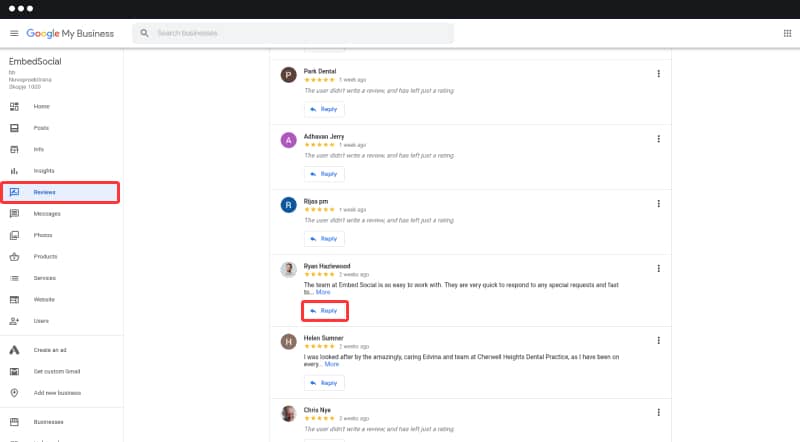Click Adhavan Jerry's purple avatar

[x=288, y=140]
